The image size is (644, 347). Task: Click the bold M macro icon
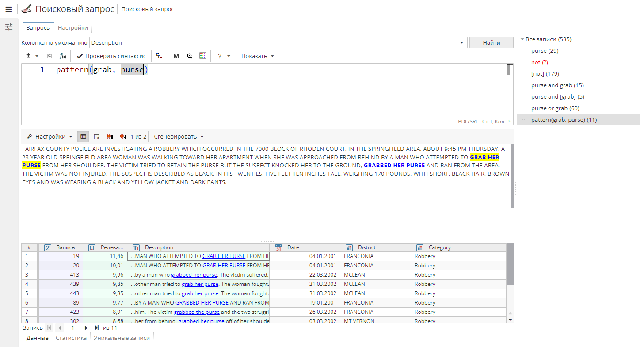tap(176, 56)
